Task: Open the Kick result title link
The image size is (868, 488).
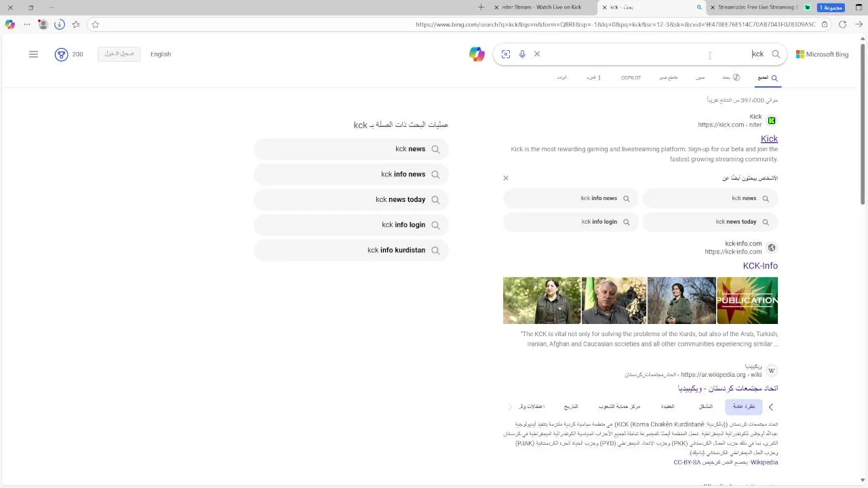Action: (769, 139)
